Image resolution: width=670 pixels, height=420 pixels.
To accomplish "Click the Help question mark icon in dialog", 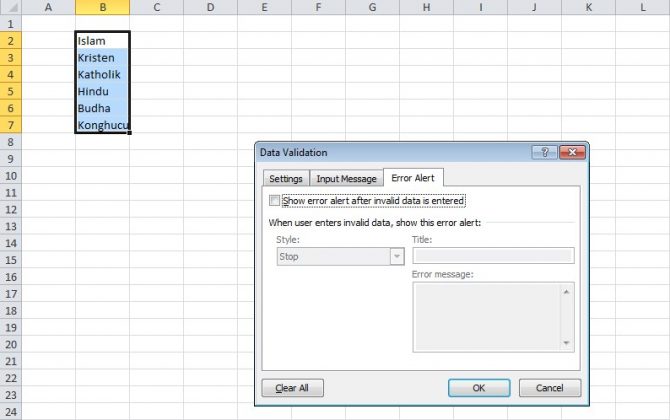I will point(546,153).
